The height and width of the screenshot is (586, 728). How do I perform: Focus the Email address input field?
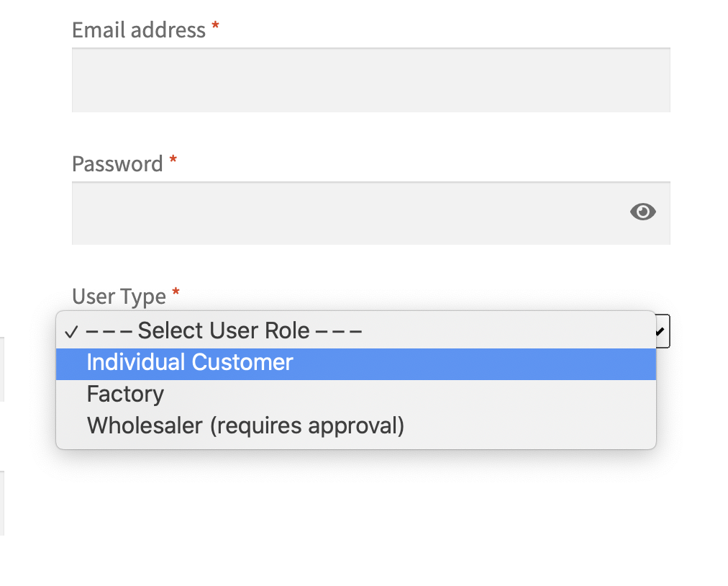(x=371, y=80)
